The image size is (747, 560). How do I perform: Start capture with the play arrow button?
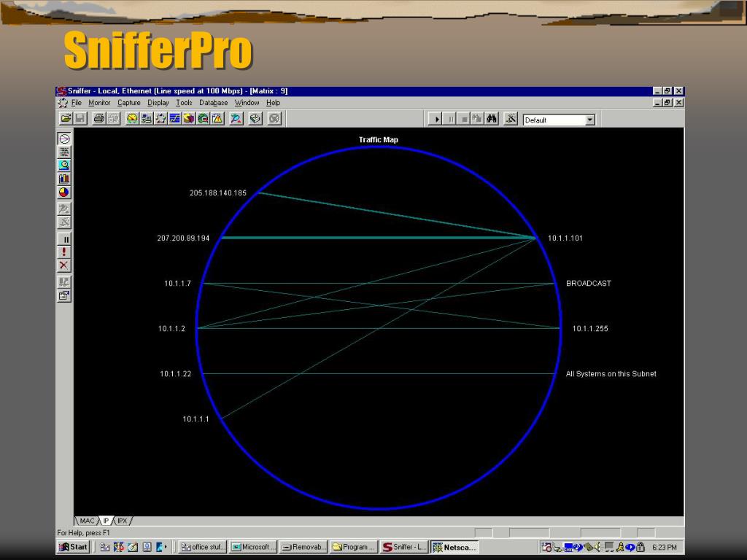pyautogui.click(x=436, y=119)
